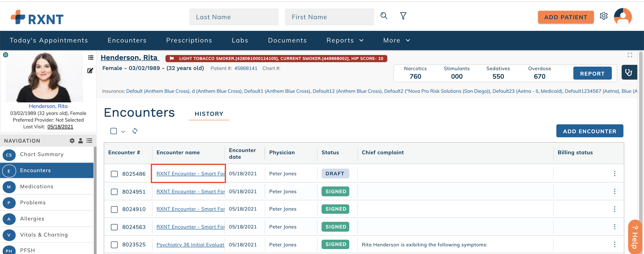Check the box for encounter 8025486
Screen dimensions: 644x254
(x=114, y=174)
